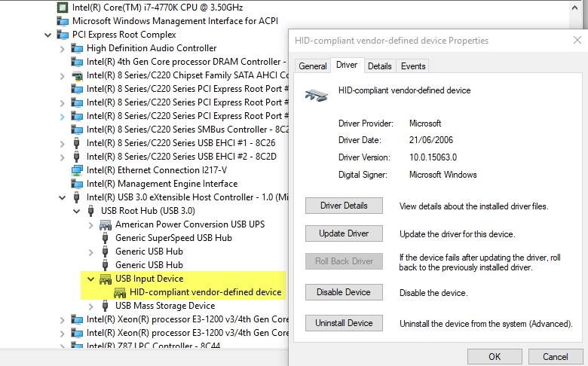Viewport: 588px width, 366px height.
Task: Collapse the PCI Express Root Complex node
Action: (x=49, y=35)
